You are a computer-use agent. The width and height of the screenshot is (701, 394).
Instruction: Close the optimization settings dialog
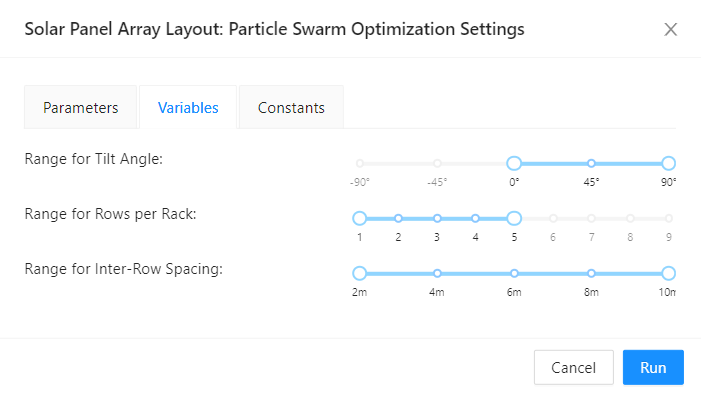670,30
